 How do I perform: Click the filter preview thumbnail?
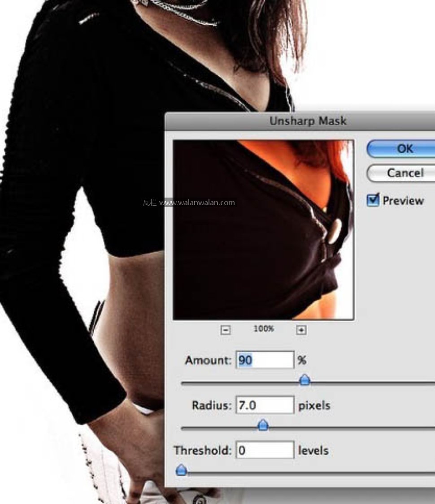(263, 230)
